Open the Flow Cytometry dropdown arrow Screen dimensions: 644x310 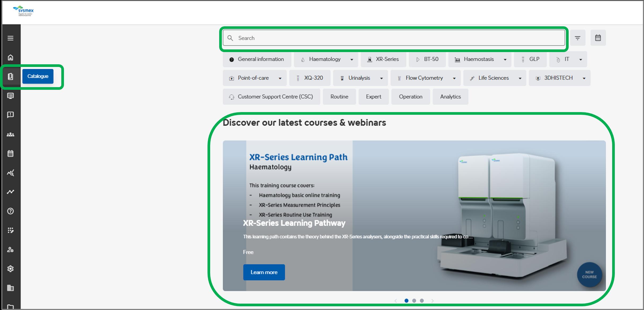(454, 78)
